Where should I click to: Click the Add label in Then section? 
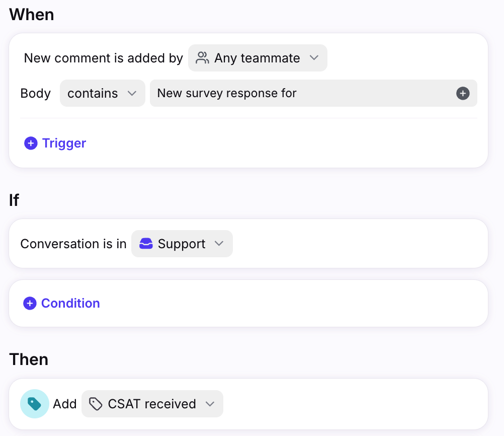coord(64,404)
